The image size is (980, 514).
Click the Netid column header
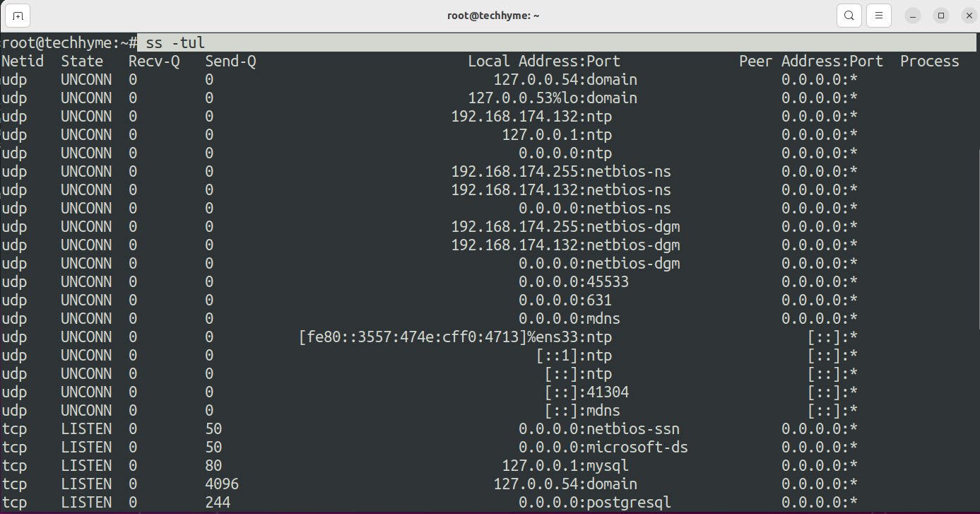pyautogui.click(x=22, y=62)
